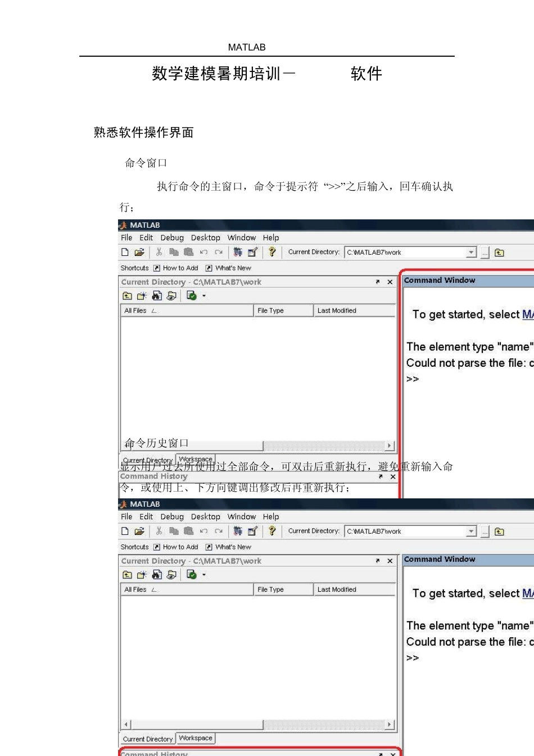
Task: Click Copy icon in second MATLAB screenshot
Action: point(174,531)
